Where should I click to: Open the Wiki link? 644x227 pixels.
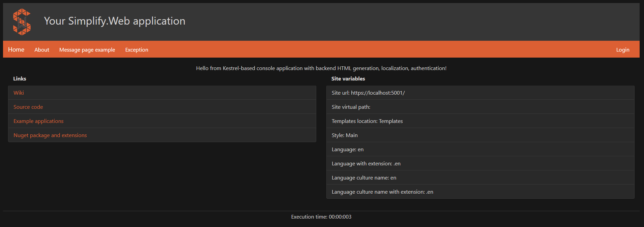19,93
